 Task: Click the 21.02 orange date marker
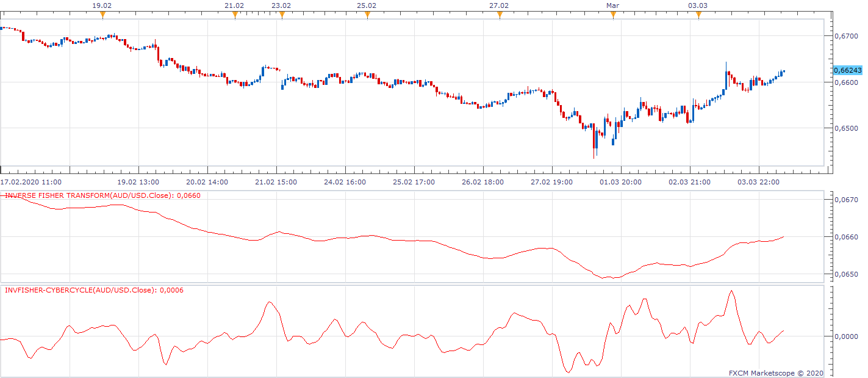tap(235, 15)
